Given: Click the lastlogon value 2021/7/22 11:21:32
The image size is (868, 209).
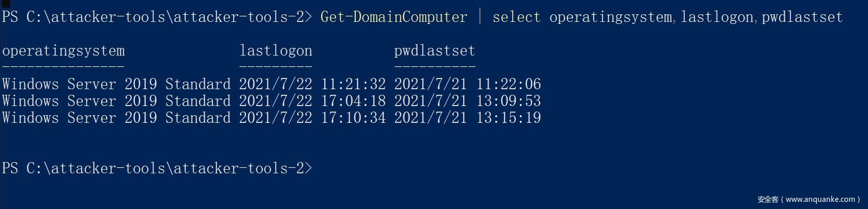Looking at the screenshot, I should (312, 84).
